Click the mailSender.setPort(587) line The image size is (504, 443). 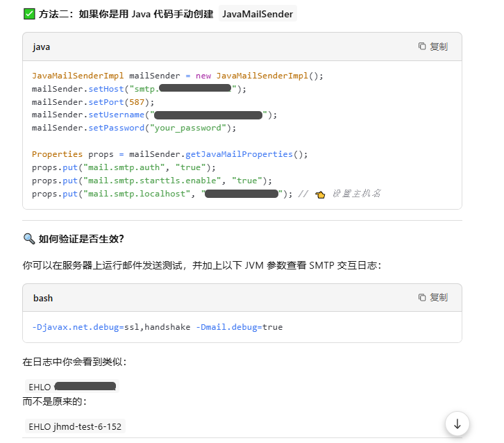93,102
